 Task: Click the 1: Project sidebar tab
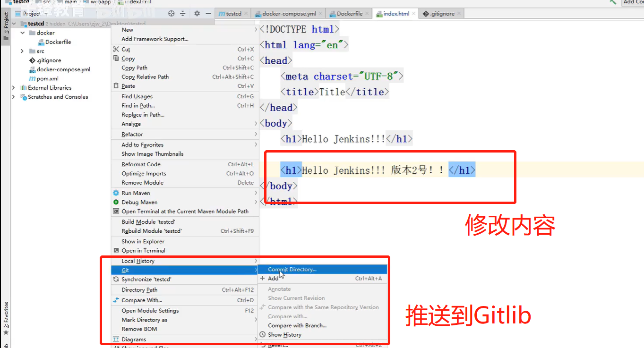pyautogui.click(x=6, y=26)
